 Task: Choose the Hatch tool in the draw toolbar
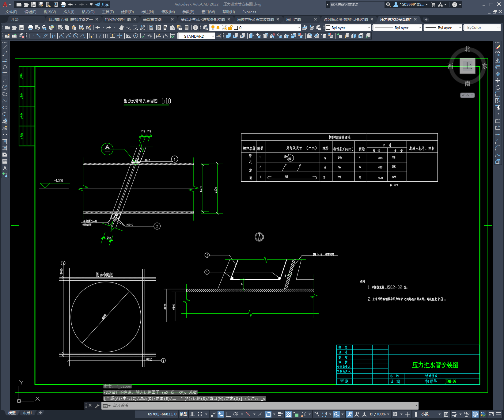pos(5,141)
